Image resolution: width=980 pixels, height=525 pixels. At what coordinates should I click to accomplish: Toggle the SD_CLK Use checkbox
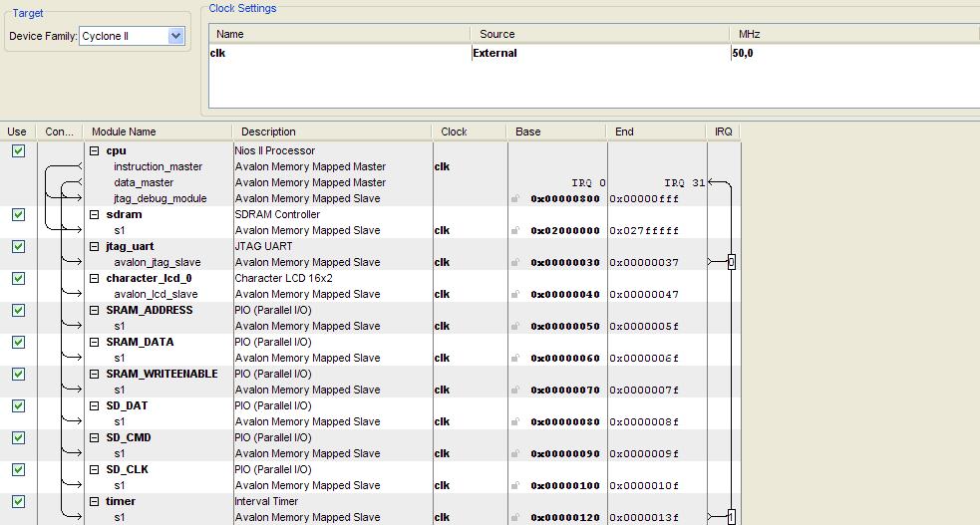(19, 469)
